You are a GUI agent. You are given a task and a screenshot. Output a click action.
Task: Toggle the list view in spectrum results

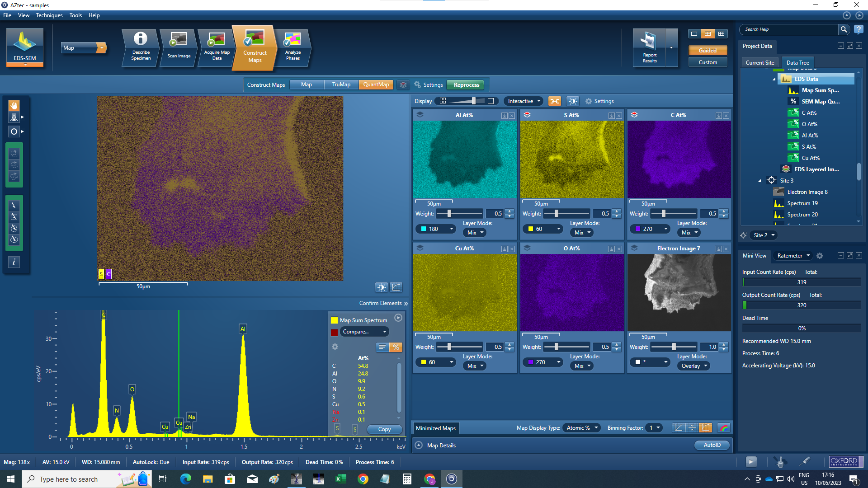pyautogui.click(x=382, y=347)
